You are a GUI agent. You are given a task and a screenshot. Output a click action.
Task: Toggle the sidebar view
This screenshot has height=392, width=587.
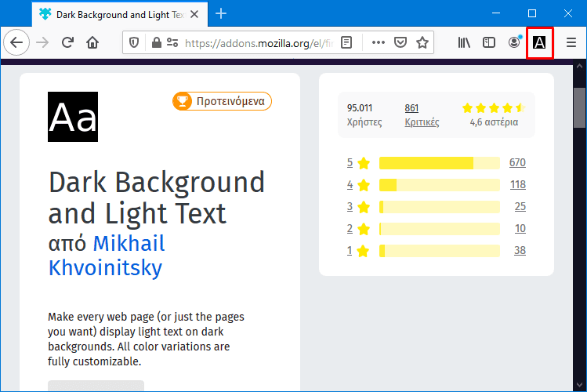[x=489, y=42]
